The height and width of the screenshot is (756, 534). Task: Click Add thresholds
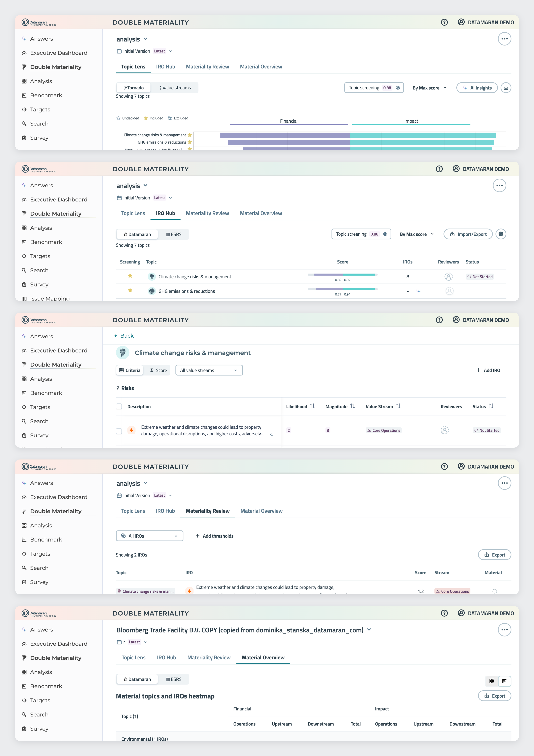pyautogui.click(x=214, y=536)
